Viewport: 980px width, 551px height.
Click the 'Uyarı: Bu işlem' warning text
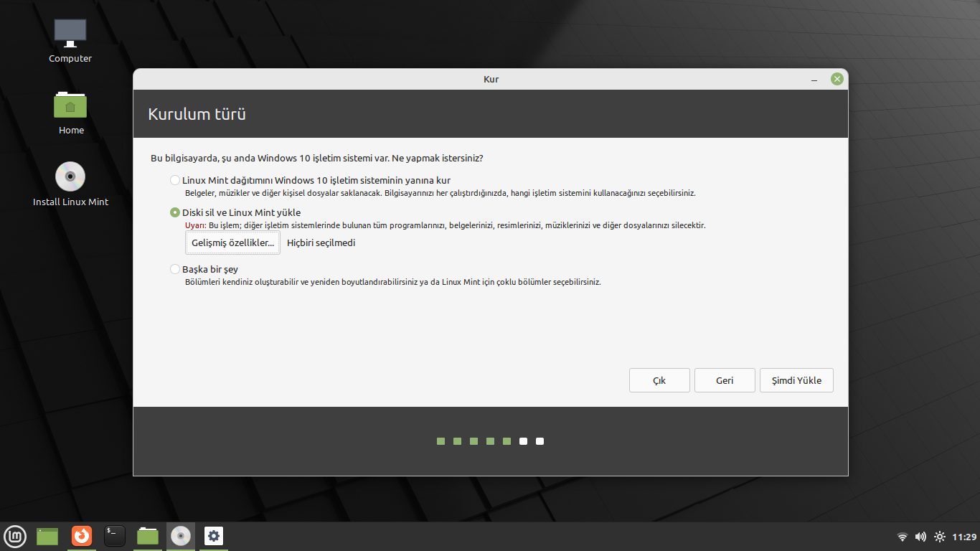point(445,225)
